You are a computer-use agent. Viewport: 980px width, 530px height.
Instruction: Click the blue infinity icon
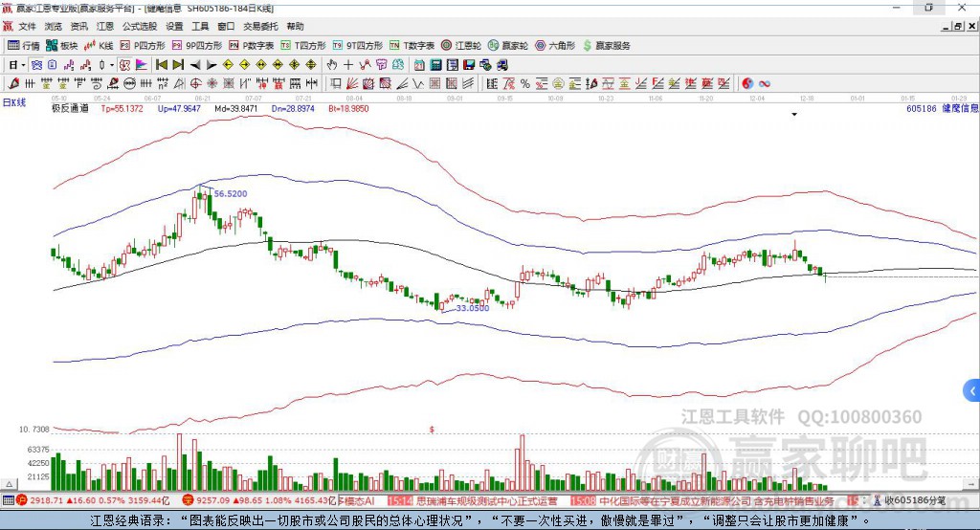[x=764, y=83]
